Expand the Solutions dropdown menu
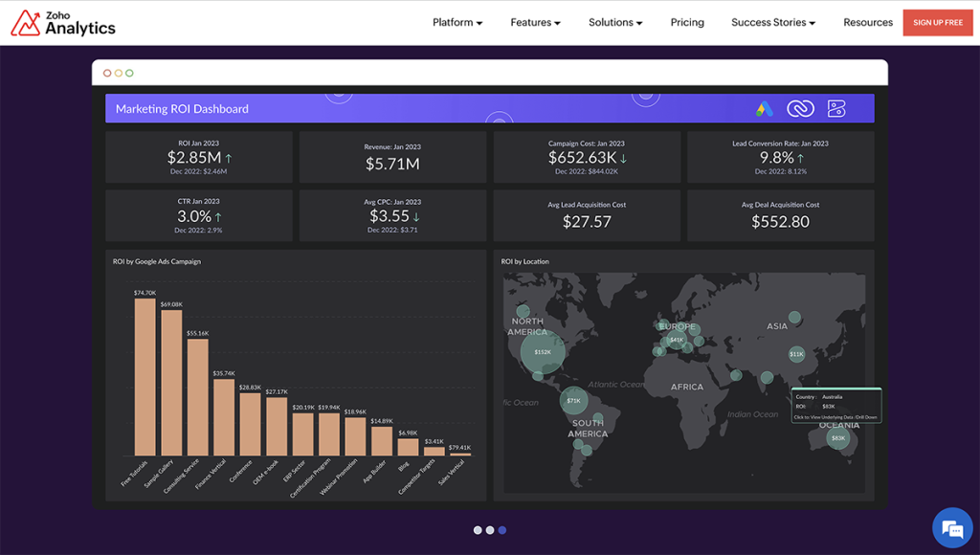This screenshot has height=555, width=980. click(x=615, y=23)
